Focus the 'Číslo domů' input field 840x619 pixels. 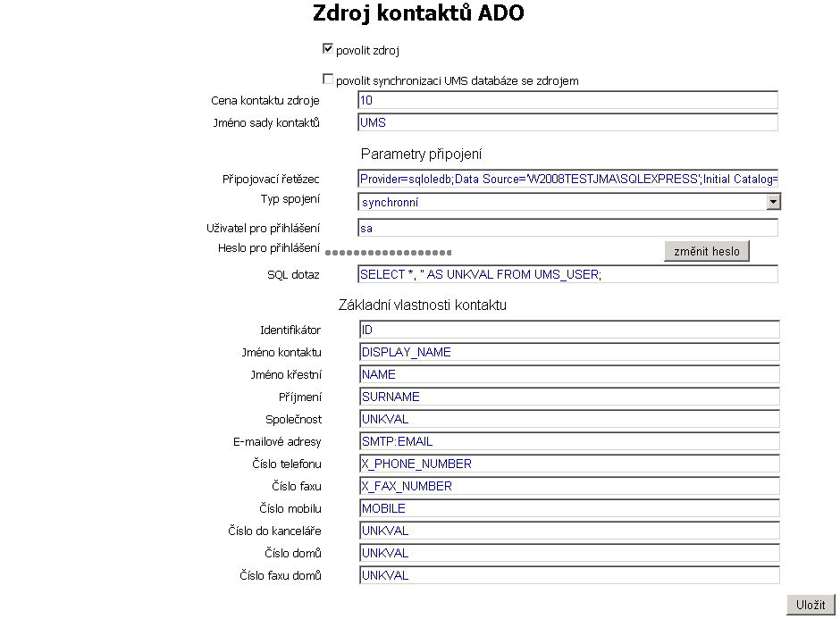(569, 553)
